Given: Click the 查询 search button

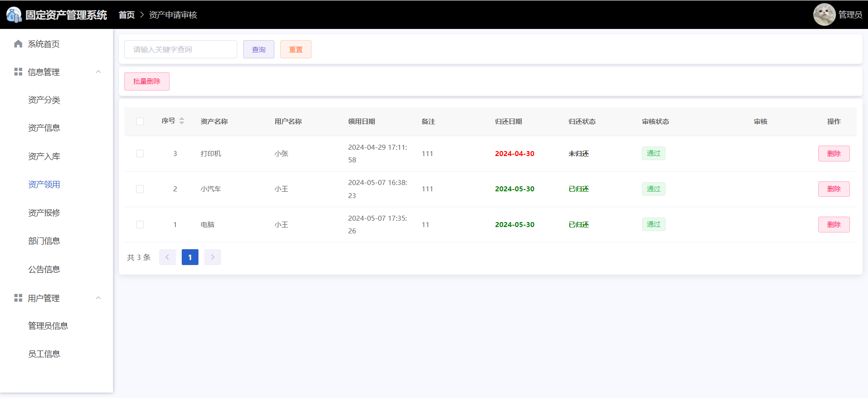Looking at the screenshot, I should [259, 49].
